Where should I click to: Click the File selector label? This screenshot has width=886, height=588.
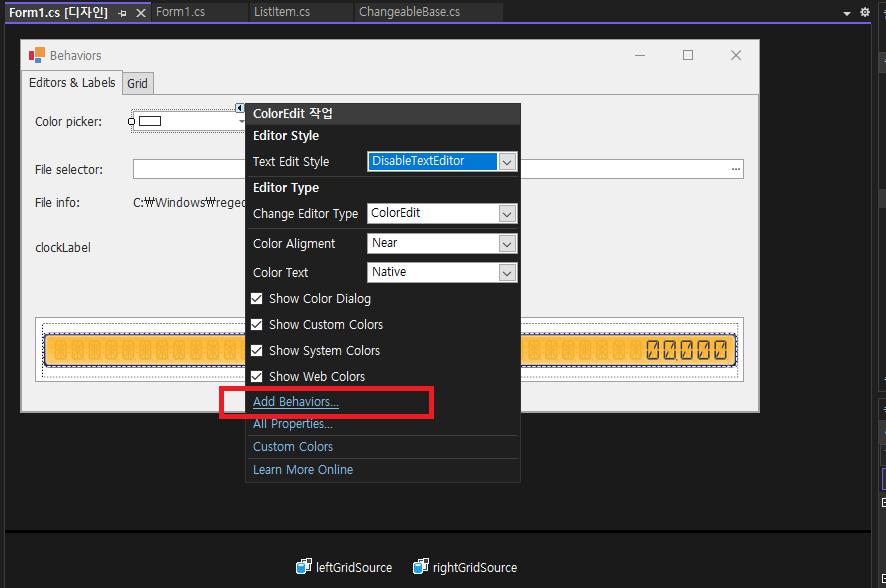coord(69,169)
